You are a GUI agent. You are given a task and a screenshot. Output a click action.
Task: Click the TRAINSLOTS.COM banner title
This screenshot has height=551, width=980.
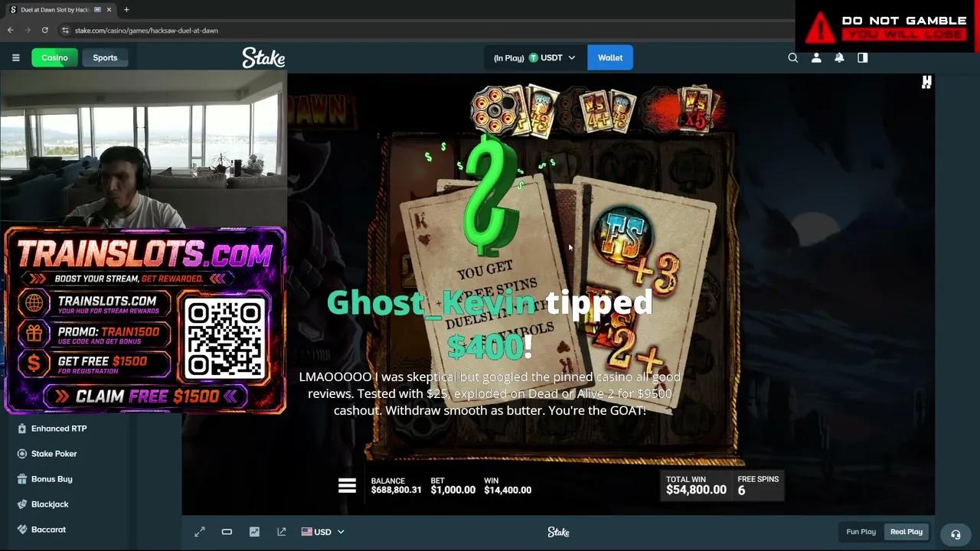point(145,255)
